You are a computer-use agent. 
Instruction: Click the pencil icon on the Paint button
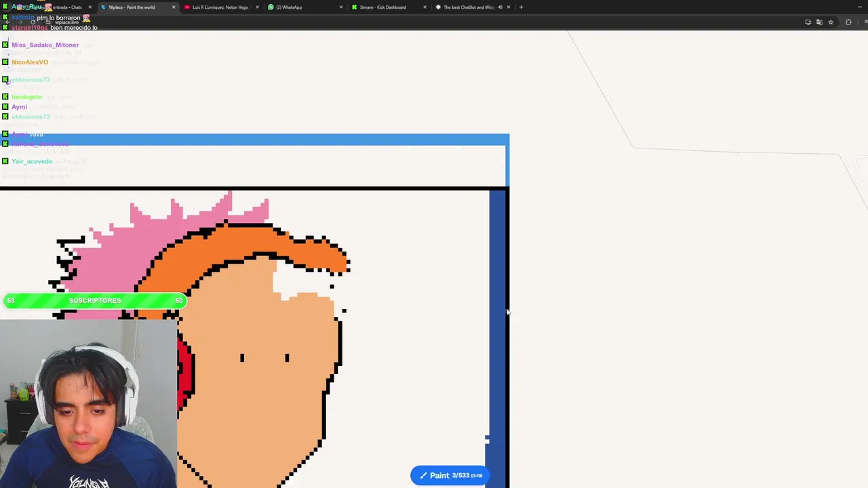click(423, 475)
